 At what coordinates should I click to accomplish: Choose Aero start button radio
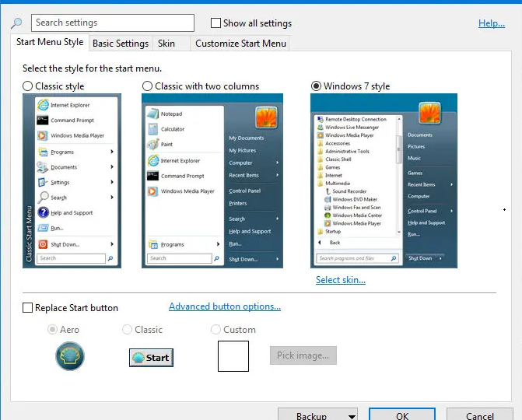(52, 330)
